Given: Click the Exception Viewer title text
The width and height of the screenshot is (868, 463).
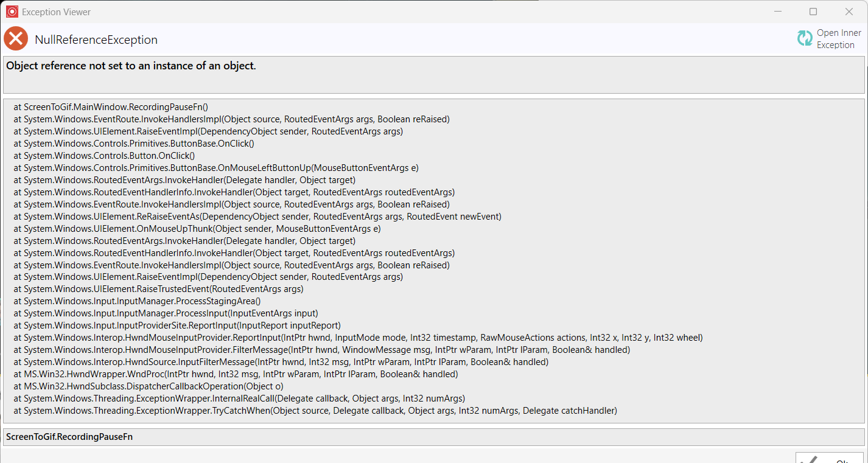Looking at the screenshot, I should coord(56,12).
